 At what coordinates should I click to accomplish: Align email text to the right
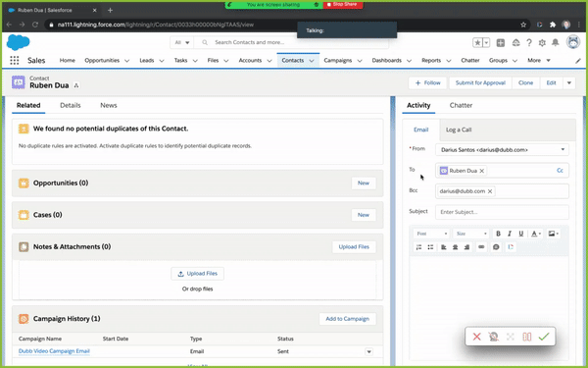[x=466, y=246]
